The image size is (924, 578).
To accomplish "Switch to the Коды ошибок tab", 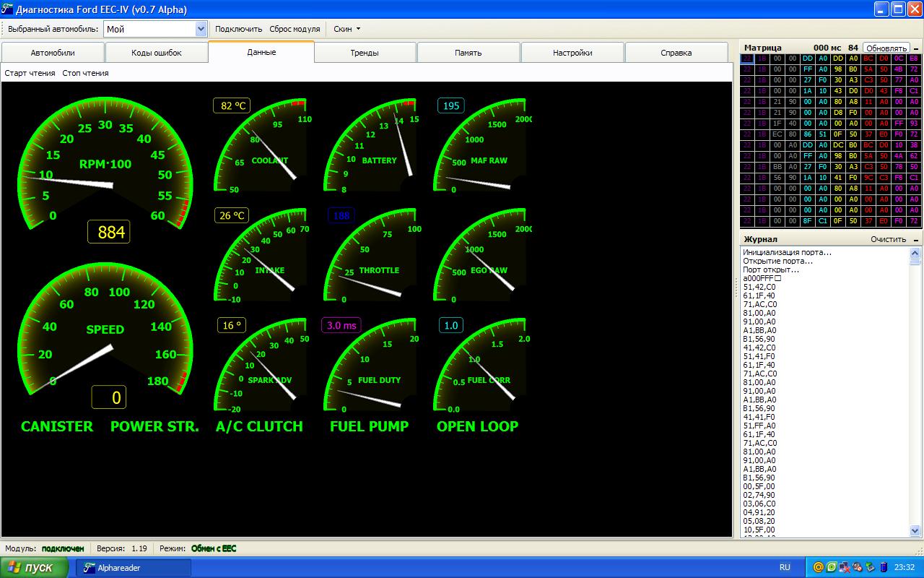I will pyautogui.click(x=157, y=53).
